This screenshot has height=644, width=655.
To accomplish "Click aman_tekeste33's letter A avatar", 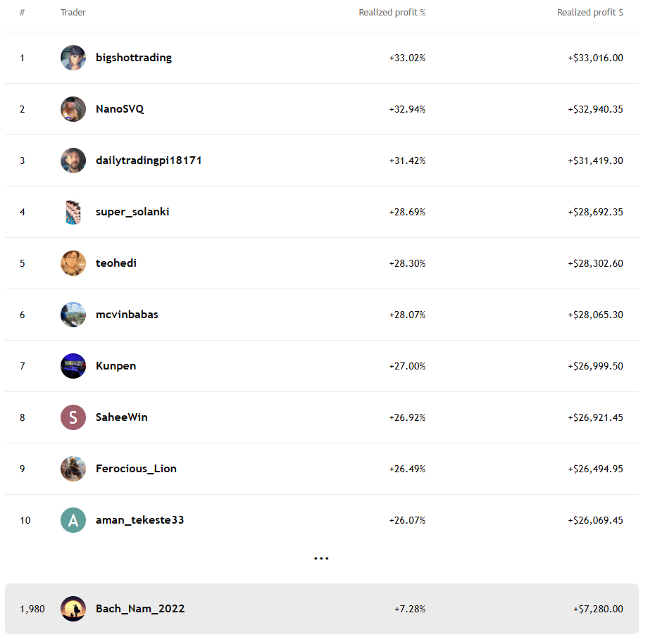I will [x=73, y=520].
